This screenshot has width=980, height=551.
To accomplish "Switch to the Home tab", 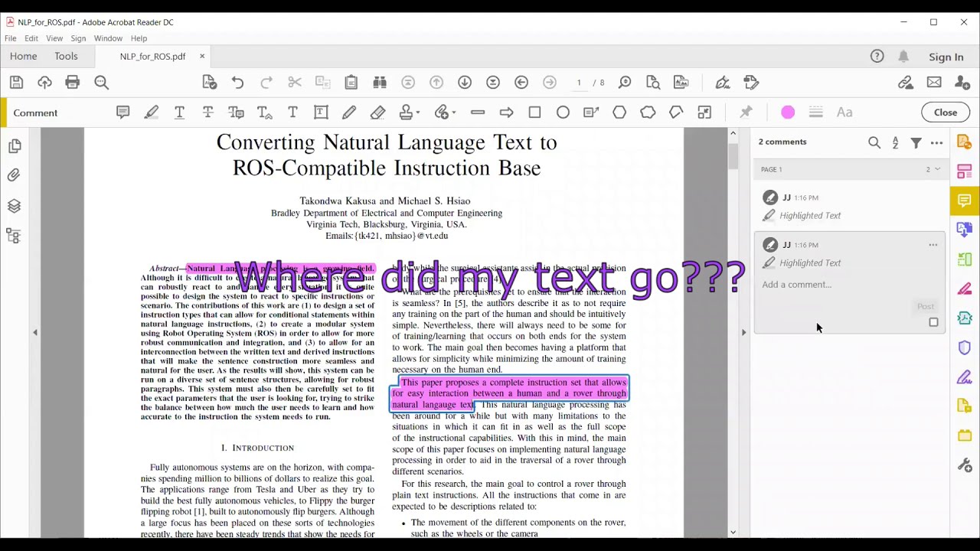I will coord(23,56).
